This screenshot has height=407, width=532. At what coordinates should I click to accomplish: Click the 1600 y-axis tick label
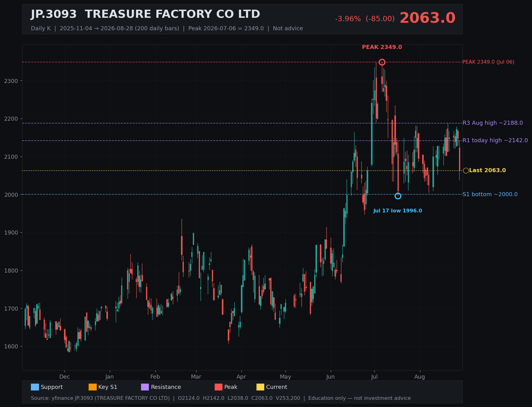pyautogui.click(x=12, y=346)
